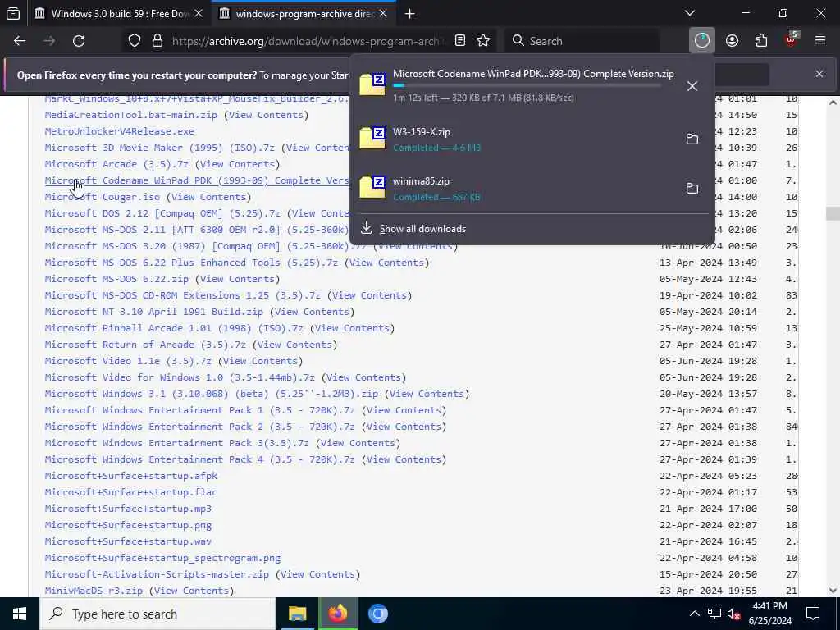Open the blue browser icon next to Firefox on taskbar
The height and width of the screenshot is (630, 840).
[377, 614]
